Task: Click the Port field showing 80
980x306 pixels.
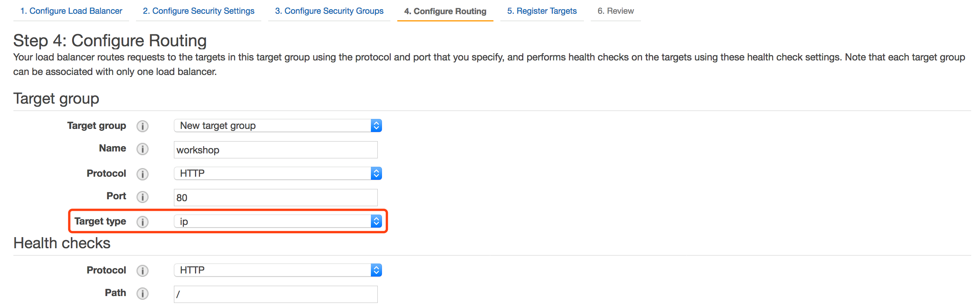Action: 275,197
